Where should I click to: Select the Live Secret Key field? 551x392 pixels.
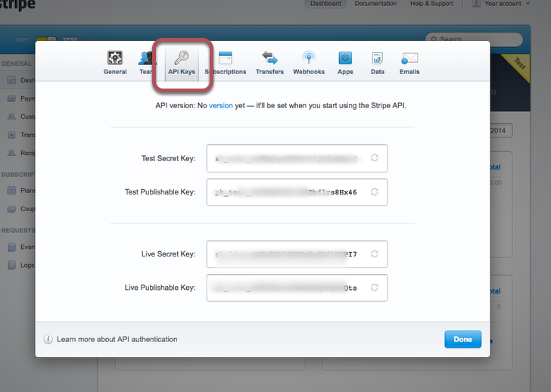tap(297, 254)
